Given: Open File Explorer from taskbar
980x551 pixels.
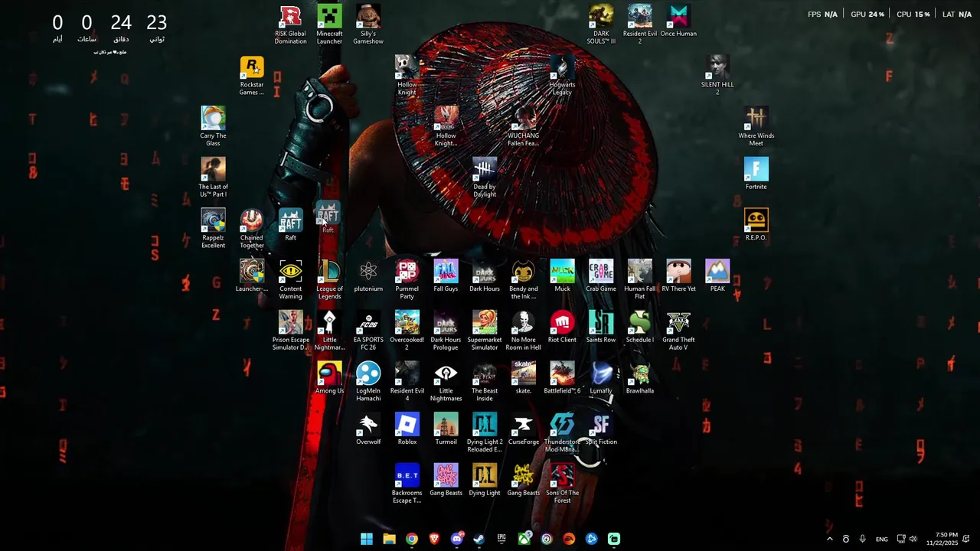Looking at the screenshot, I should pos(389,539).
